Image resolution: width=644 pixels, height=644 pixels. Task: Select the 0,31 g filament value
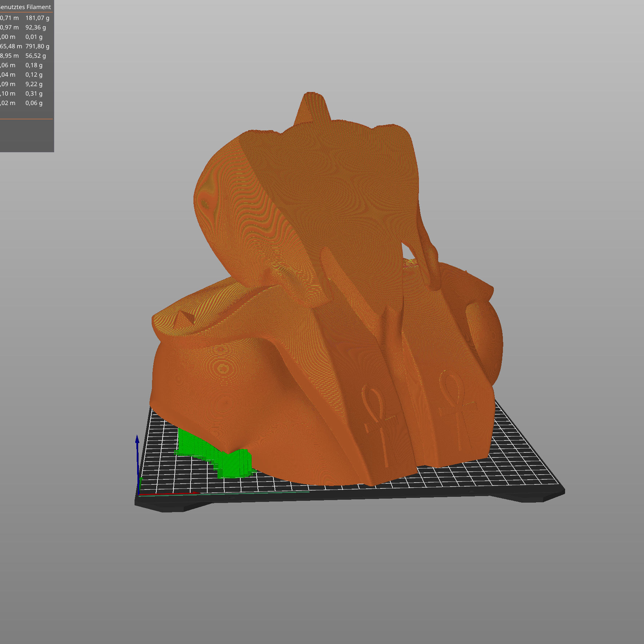(34, 93)
